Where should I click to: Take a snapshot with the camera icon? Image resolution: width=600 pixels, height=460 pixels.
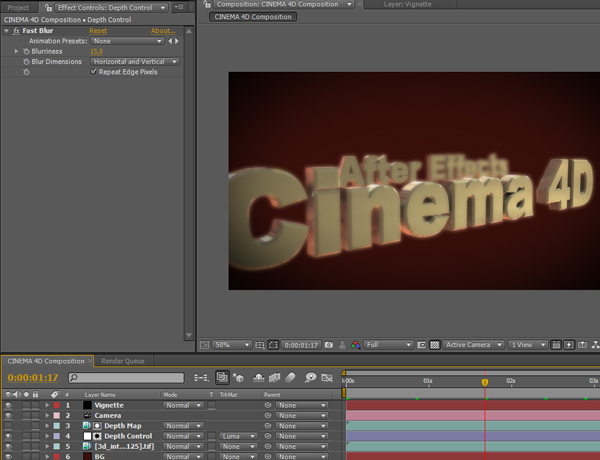point(329,345)
